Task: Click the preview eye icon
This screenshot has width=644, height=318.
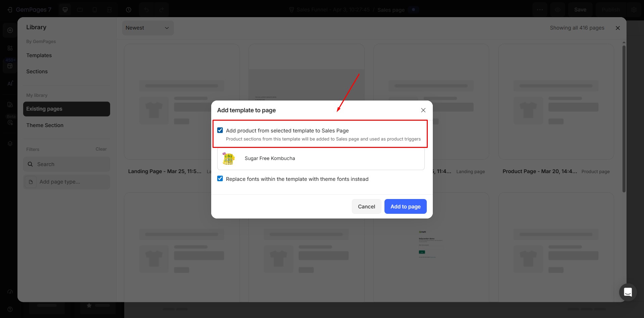Action: (x=557, y=10)
